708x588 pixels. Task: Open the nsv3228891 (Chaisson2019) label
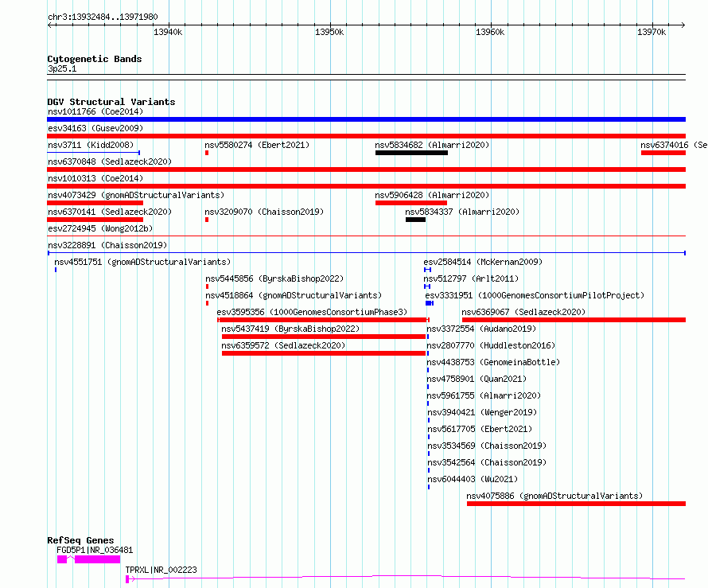pyautogui.click(x=107, y=245)
